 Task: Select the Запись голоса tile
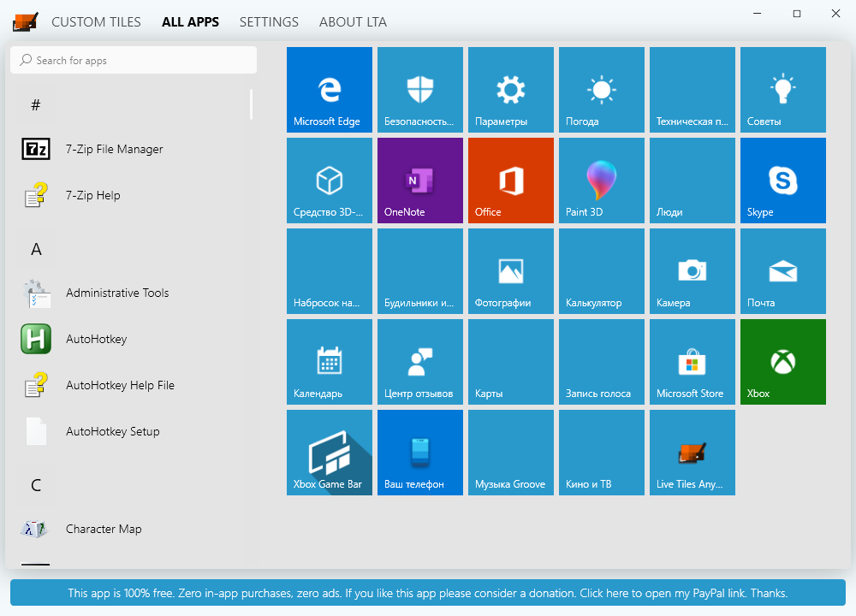click(602, 362)
